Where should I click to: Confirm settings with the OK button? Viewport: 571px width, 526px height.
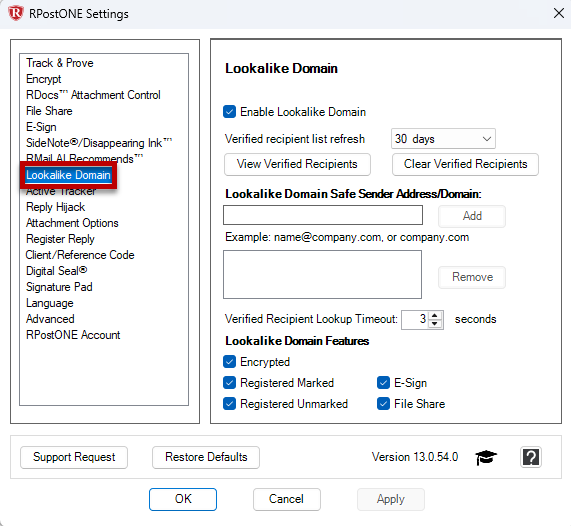pyautogui.click(x=183, y=499)
